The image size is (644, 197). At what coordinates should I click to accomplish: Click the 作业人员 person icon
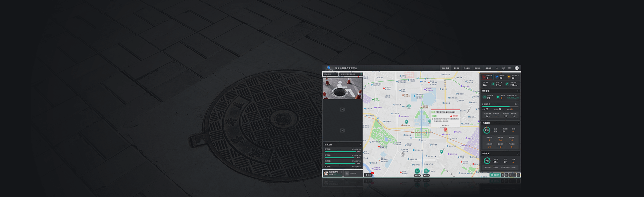click(x=493, y=84)
